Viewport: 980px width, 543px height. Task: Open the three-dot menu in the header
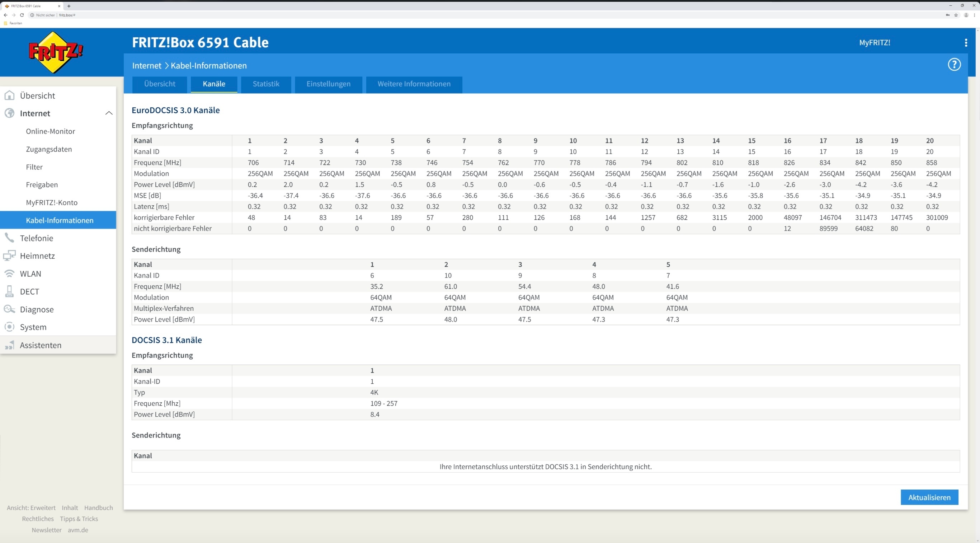(966, 43)
